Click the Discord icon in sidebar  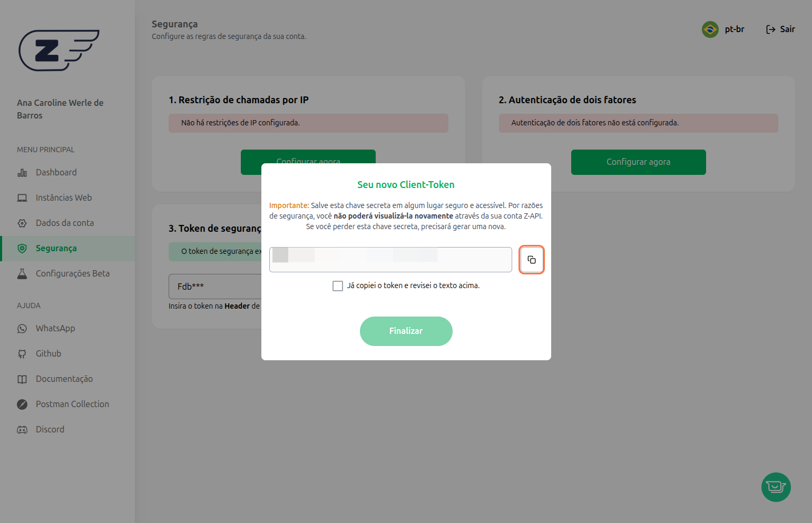[x=22, y=430]
